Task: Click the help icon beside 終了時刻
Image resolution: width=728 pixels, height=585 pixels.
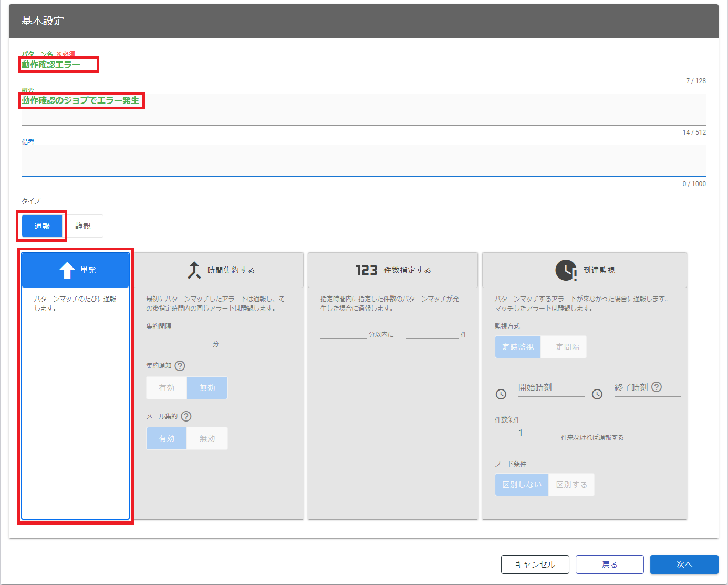Action: 657,387
